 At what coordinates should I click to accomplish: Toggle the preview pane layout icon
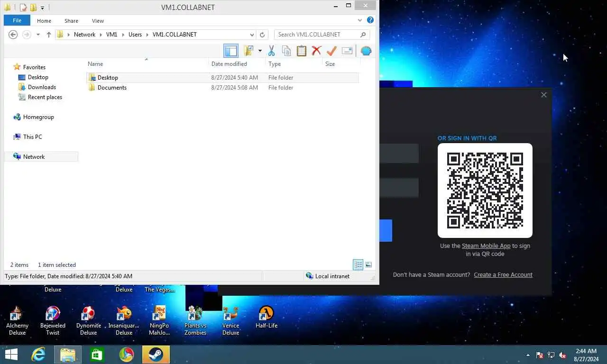(x=230, y=51)
